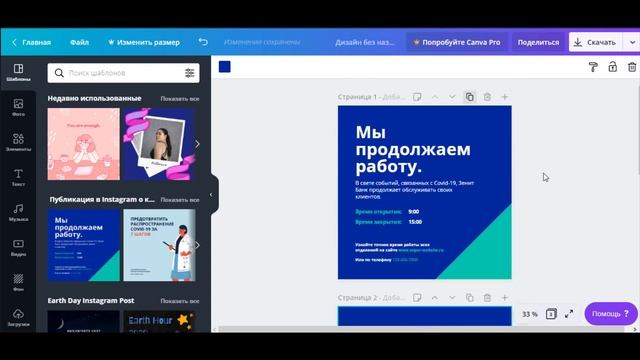Show all Earth Day Instagram Post templates
Viewport: 640px width, 360px height.
(180, 301)
